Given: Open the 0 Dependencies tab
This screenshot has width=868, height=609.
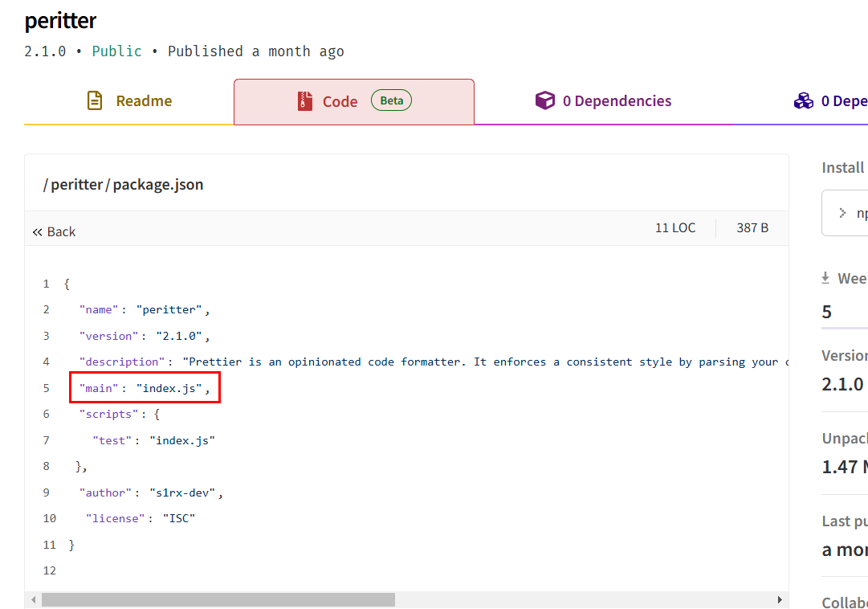Looking at the screenshot, I should [x=603, y=101].
